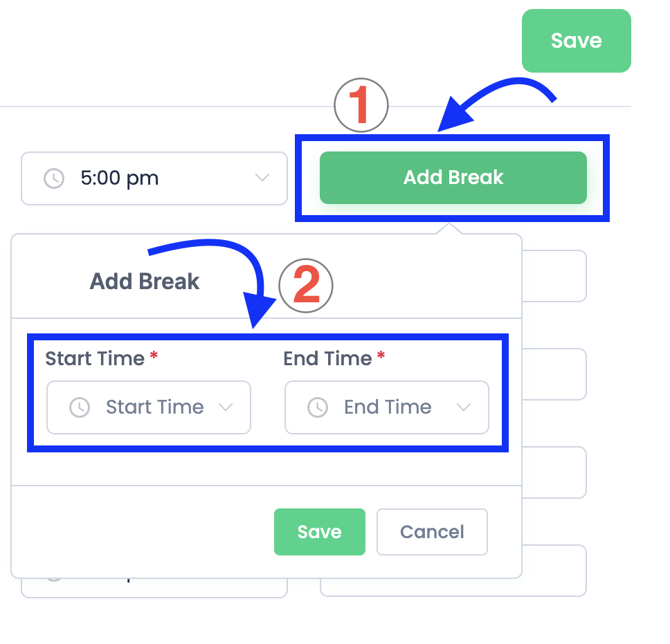Cancel the Add Break popup

click(x=432, y=532)
